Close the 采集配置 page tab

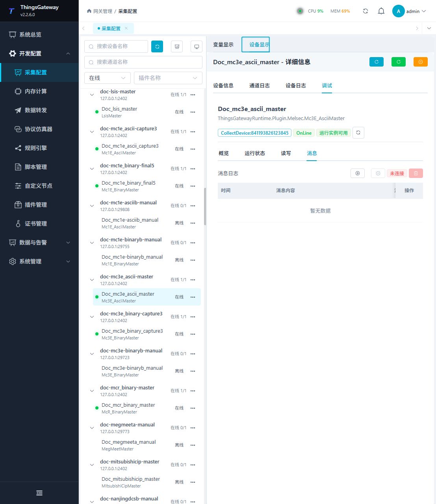[x=126, y=28]
